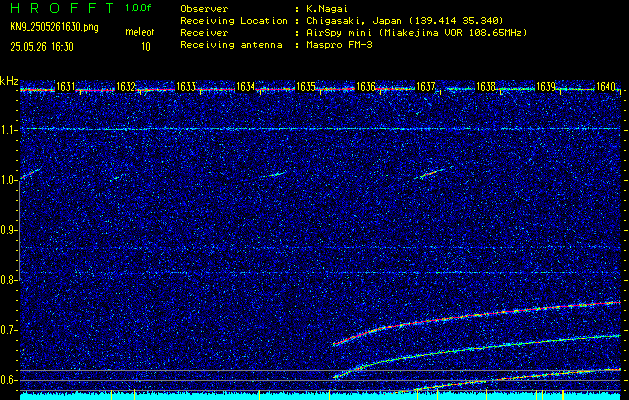Click the 1638 time marker
The width and height of the screenshot is (629, 400).
point(486,86)
